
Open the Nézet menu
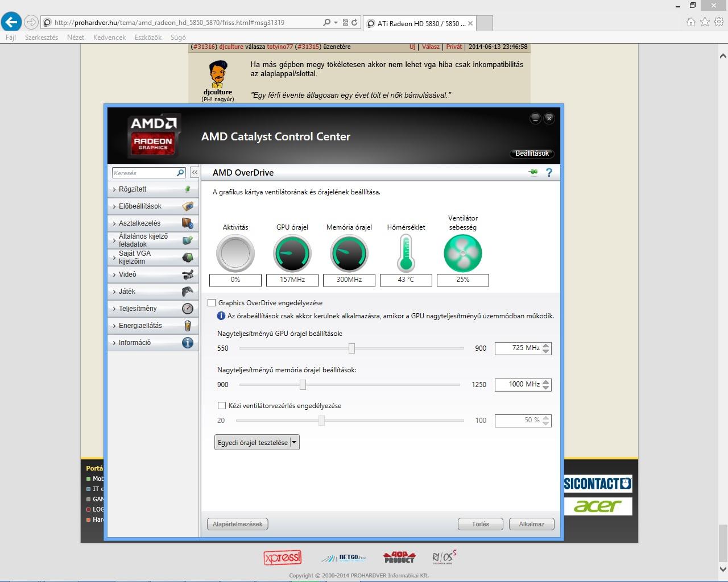click(76, 37)
